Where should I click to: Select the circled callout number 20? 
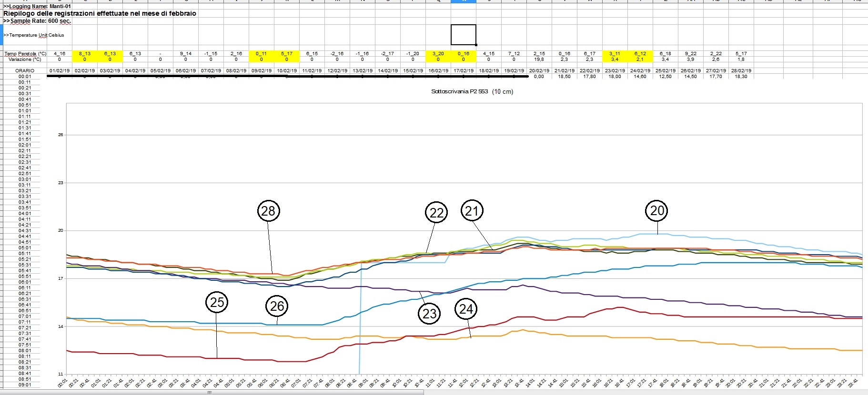pyautogui.click(x=656, y=211)
